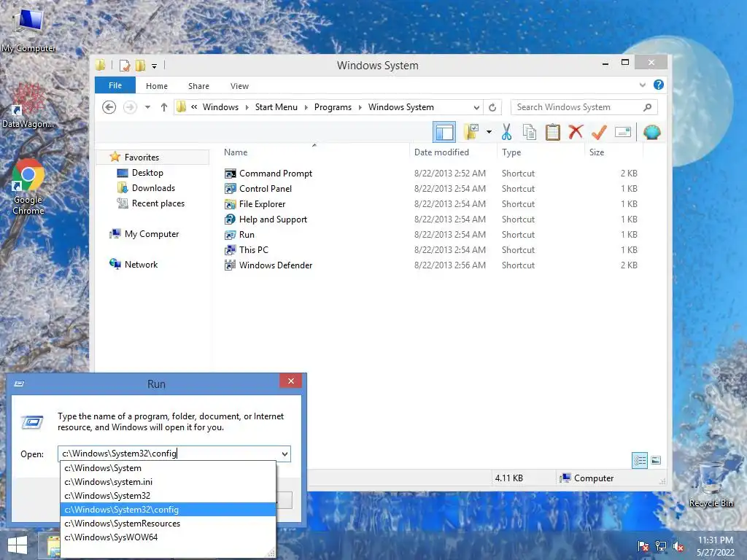Click the Open text field in Run dialog
This screenshot has height=560, width=747.
(x=169, y=454)
